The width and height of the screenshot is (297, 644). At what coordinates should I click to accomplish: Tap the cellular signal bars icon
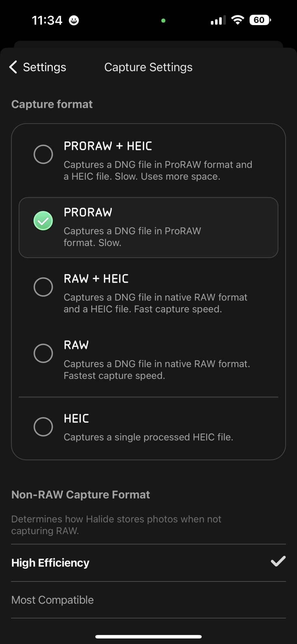pos(218,20)
